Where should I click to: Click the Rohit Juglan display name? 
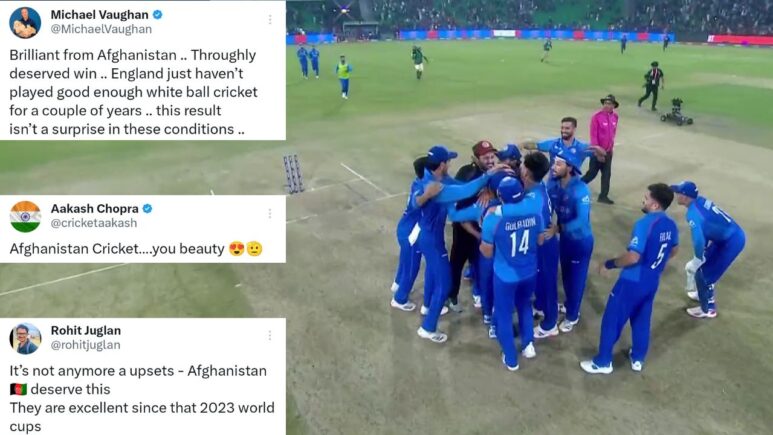(x=86, y=330)
